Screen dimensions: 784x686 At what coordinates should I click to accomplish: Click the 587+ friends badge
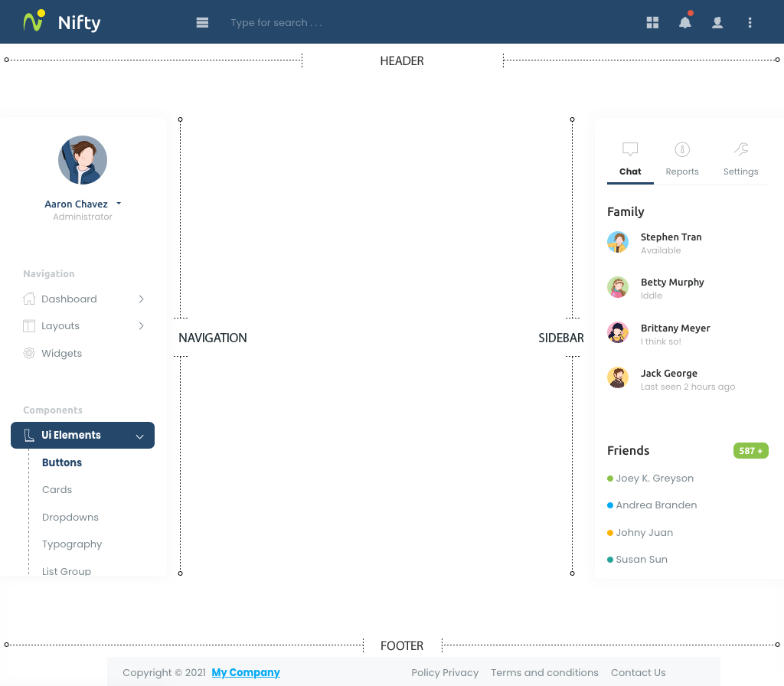[750, 450]
